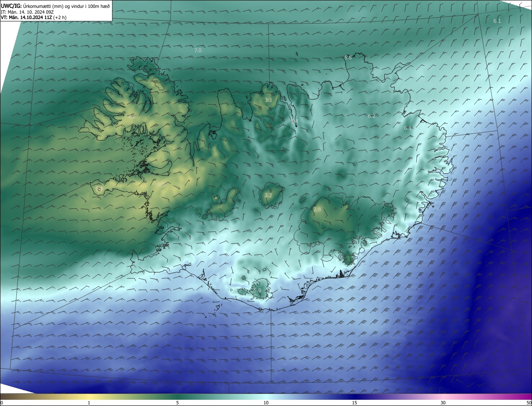The width and height of the screenshot is (532, 406).
Task: Click the 30 tick label on the color scale
Action: coord(443,403)
